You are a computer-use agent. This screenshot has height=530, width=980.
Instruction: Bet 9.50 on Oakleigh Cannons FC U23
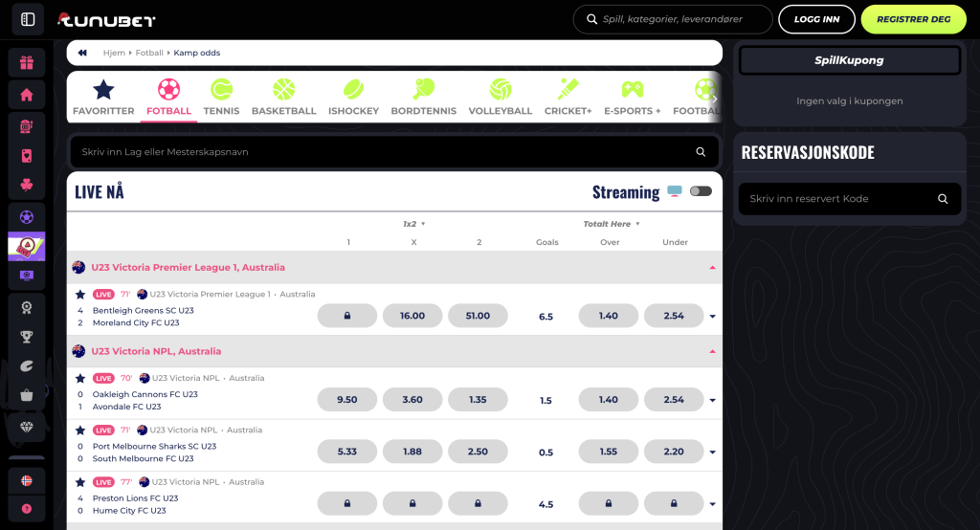[346, 399]
